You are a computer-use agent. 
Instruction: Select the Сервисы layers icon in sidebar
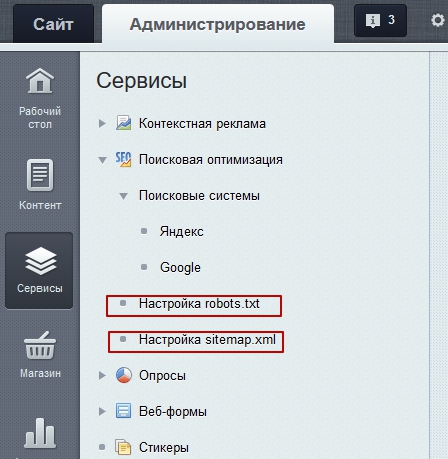41,261
